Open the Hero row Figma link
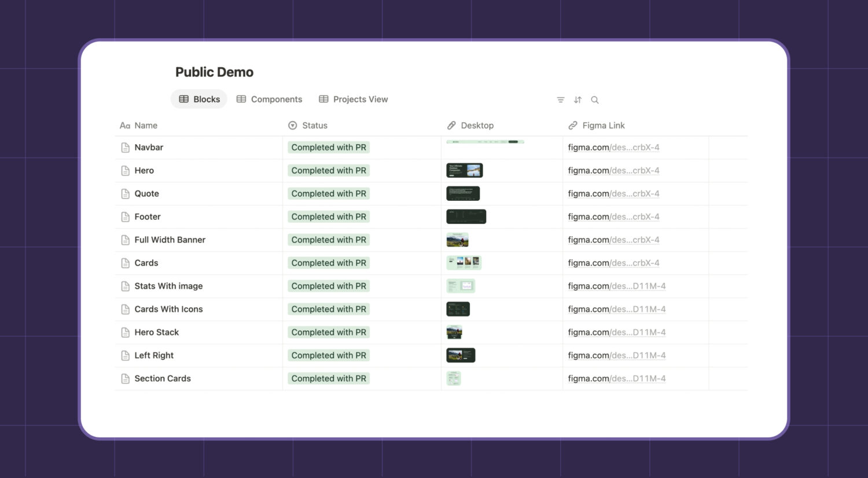868x478 pixels. (x=613, y=171)
